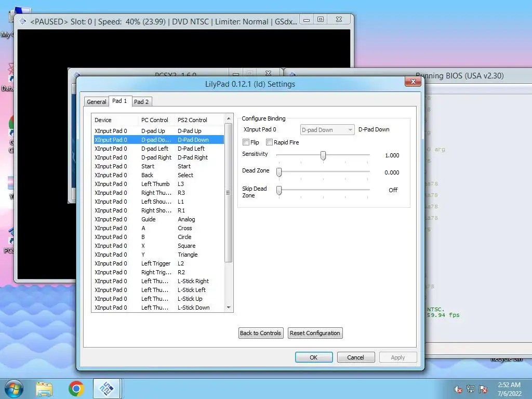Image resolution: width=532 pixels, height=399 pixels.
Task: Select the Left Trigger L2 binding row
Action: pyautogui.click(x=158, y=263)
